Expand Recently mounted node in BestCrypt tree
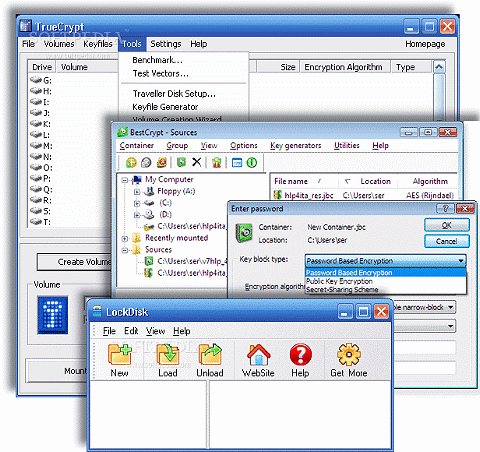 tap(125, 239)
